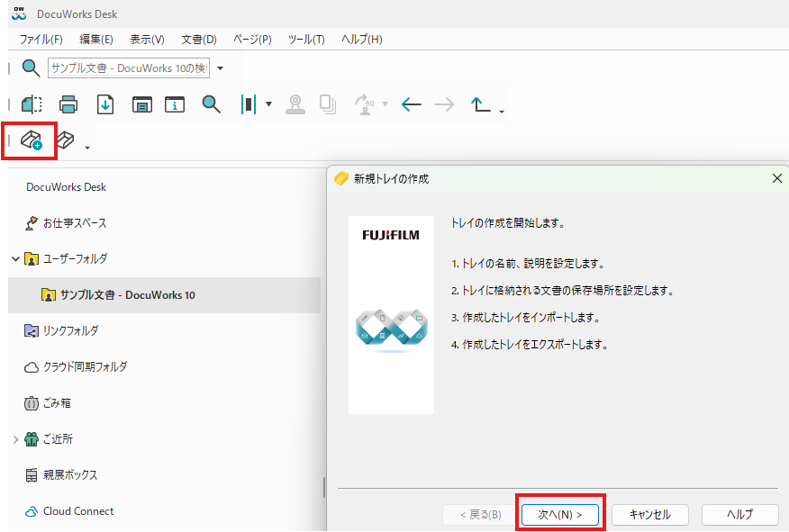
Task: Click the tray icon without plus sign
Action: [x=66, y=140]
